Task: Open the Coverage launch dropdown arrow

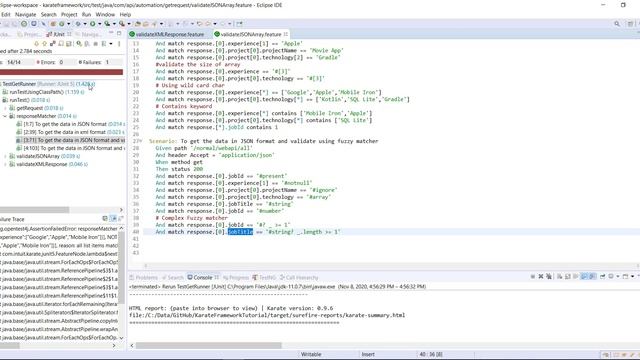Action: (x=114, y=24)
